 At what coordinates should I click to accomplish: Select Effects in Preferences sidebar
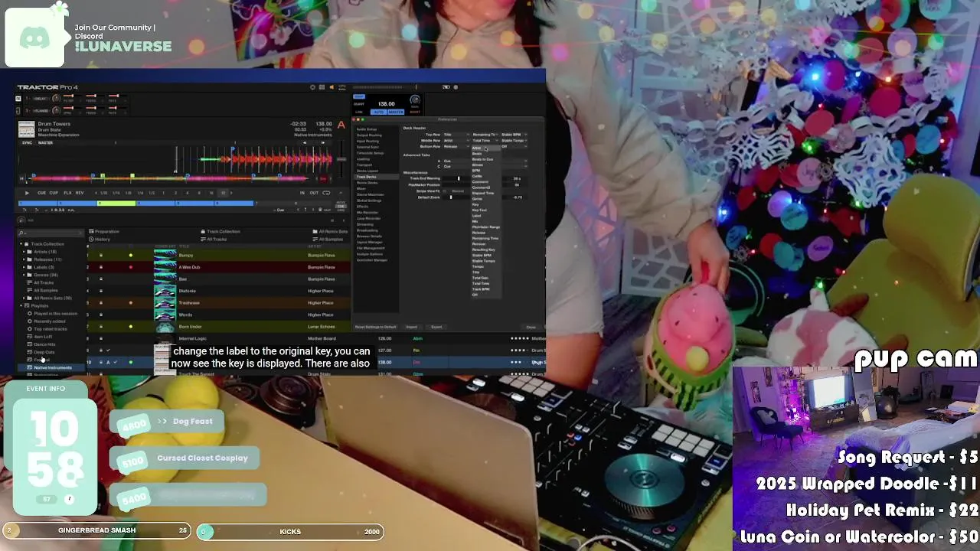pos(363,207)
